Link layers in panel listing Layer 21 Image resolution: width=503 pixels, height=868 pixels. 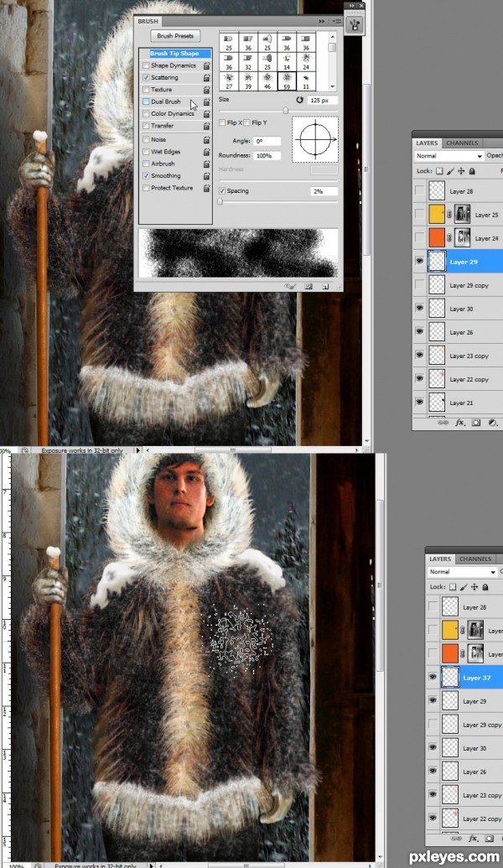pos(443,423)
